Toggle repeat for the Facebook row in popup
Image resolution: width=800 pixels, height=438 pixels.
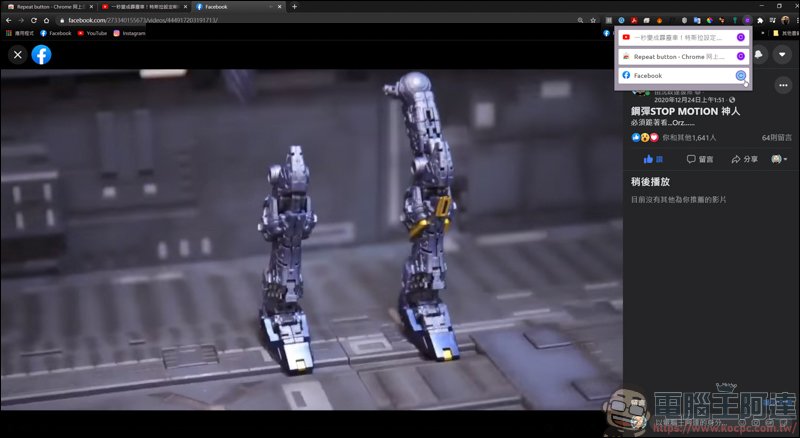741,76
